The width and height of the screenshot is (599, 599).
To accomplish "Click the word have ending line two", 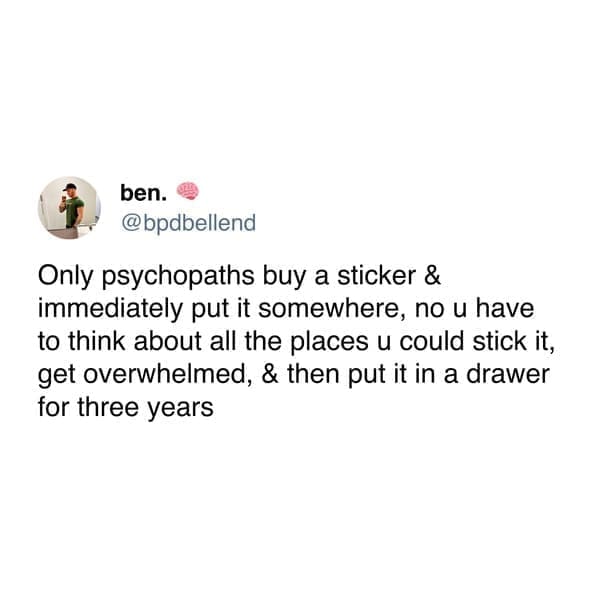I will (x=505, y=308).
